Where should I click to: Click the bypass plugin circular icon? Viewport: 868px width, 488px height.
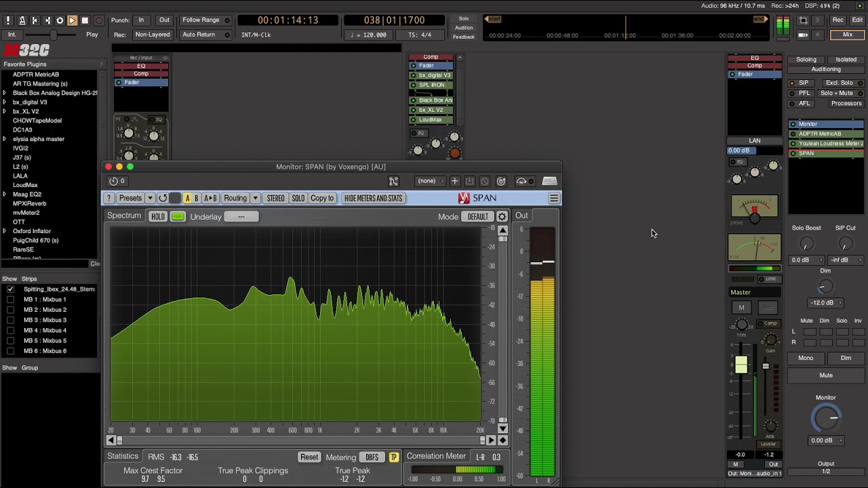[501, 181]
